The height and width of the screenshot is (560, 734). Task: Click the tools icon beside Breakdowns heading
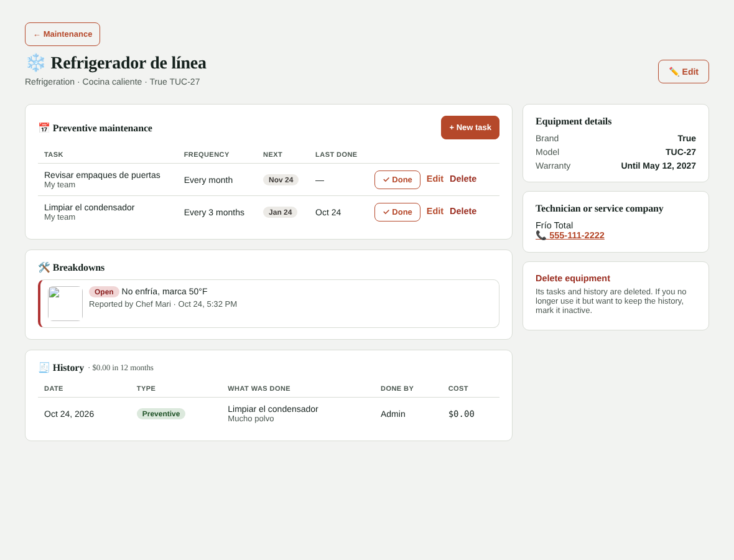(44, 268)
